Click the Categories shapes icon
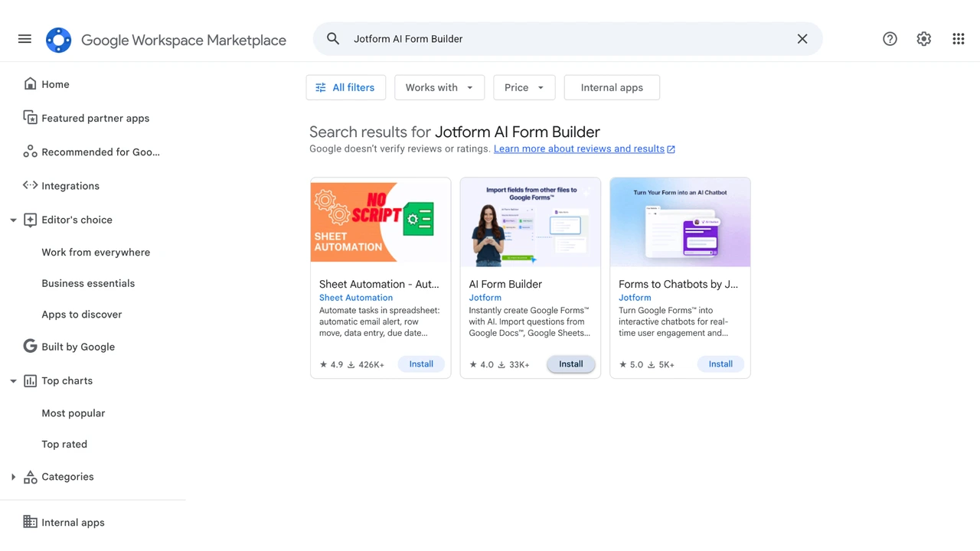 coord(30,477)
